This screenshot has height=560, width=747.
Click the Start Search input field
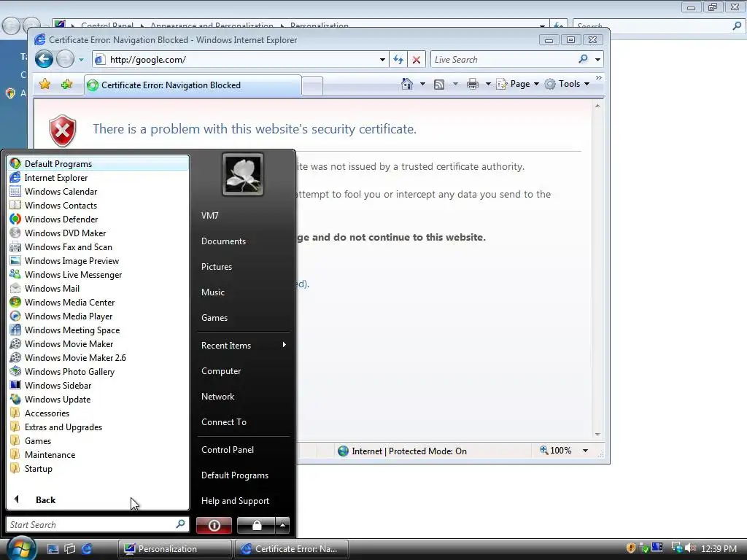click(90, 524)
